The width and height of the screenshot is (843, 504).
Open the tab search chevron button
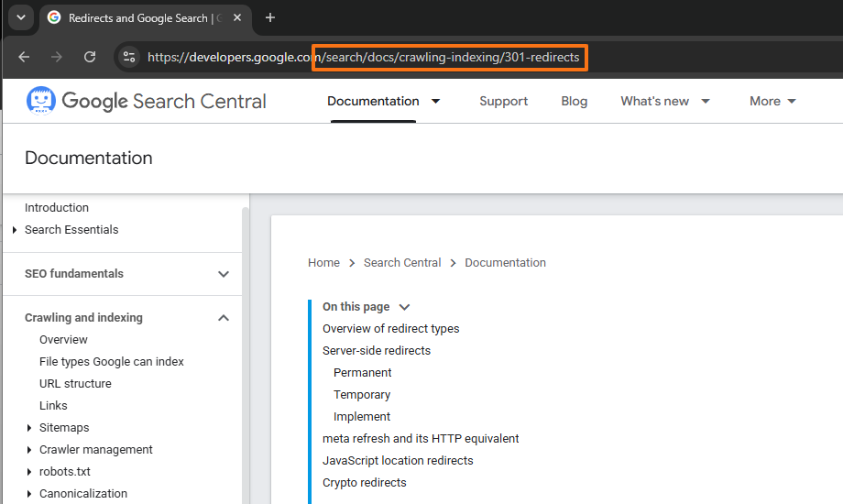click(21, 17)
